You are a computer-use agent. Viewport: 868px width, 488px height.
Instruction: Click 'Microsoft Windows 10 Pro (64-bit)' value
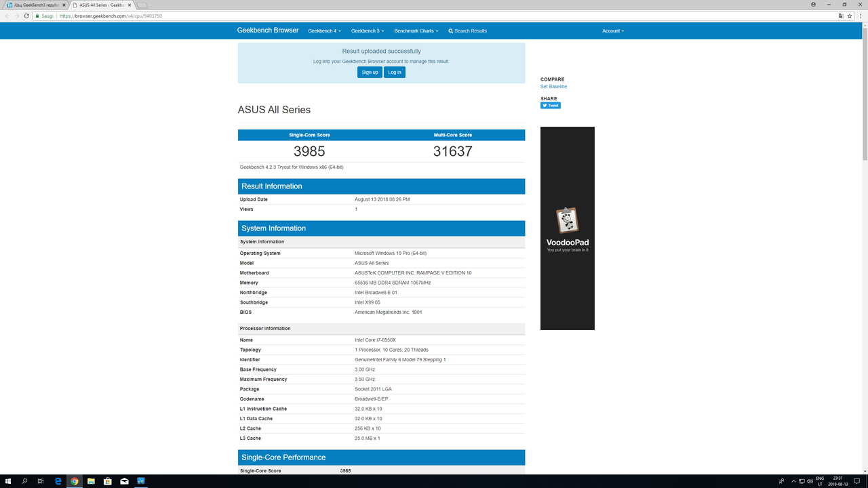(x=391, y=253)
